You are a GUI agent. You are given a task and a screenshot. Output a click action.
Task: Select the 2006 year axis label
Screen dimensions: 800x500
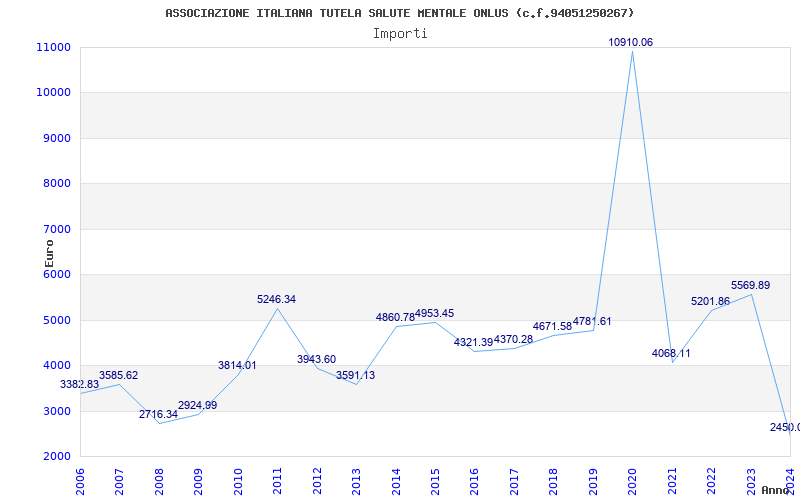(x=80, y=481)
